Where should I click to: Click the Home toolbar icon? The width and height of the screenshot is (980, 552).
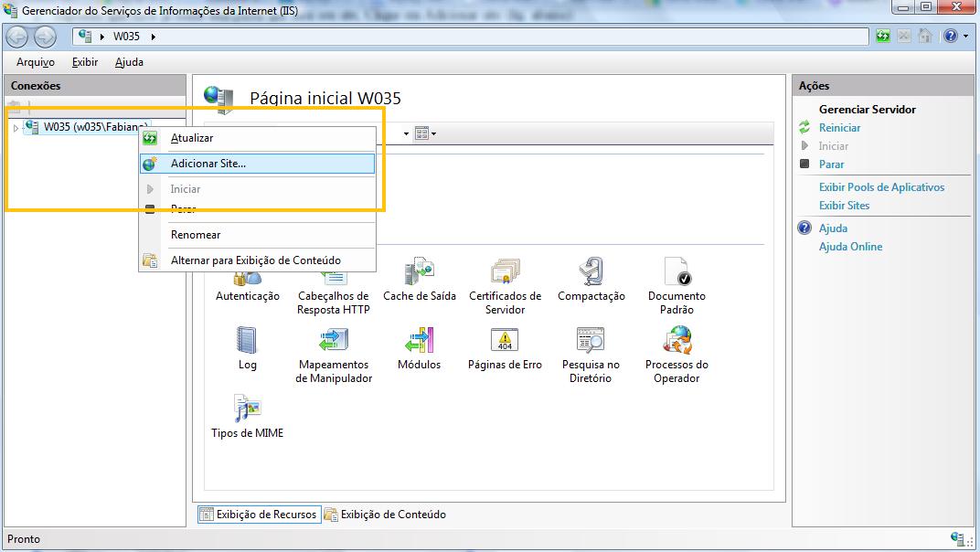(925, 37)
